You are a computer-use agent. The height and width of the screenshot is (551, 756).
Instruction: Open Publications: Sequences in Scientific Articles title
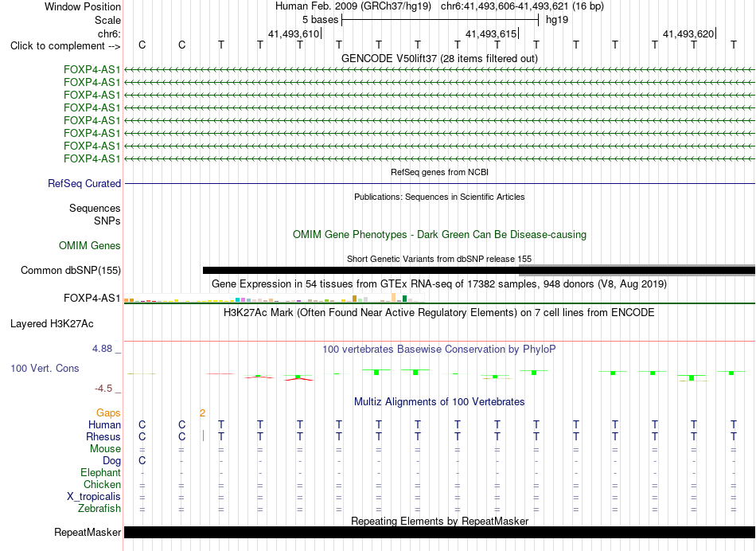[439, 197]
